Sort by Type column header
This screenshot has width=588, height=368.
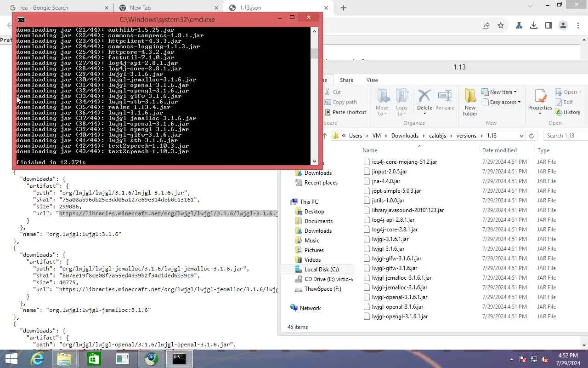coord(543,150)
